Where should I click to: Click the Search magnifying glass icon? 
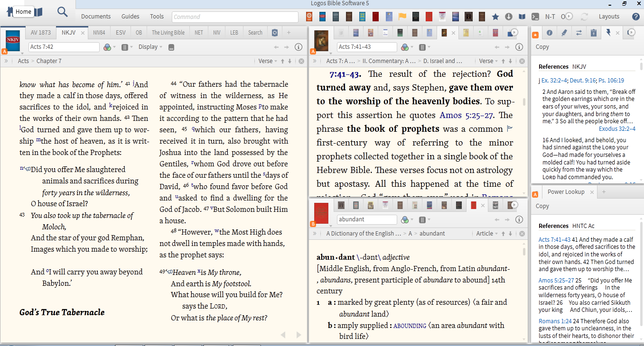pyautogui.click(x=63, y=12)
